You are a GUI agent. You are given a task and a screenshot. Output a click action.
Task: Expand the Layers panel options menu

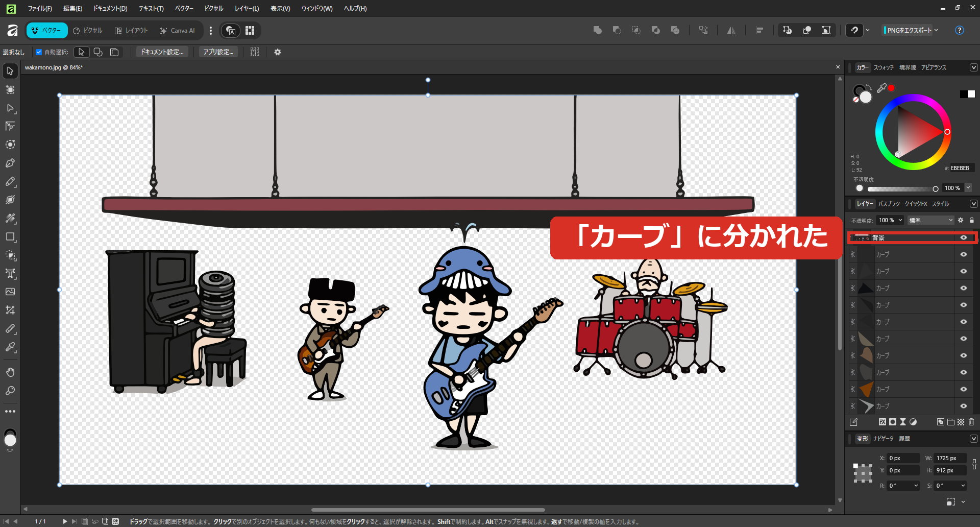coord(973,204)
